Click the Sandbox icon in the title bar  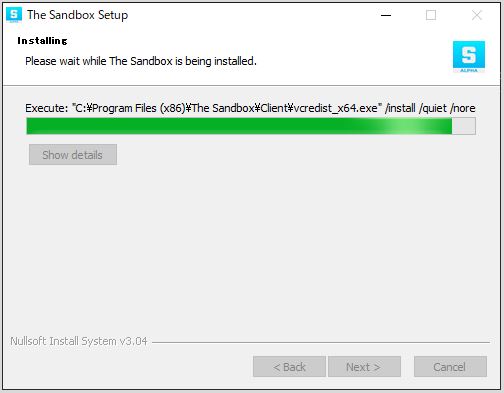pos(14,15)
